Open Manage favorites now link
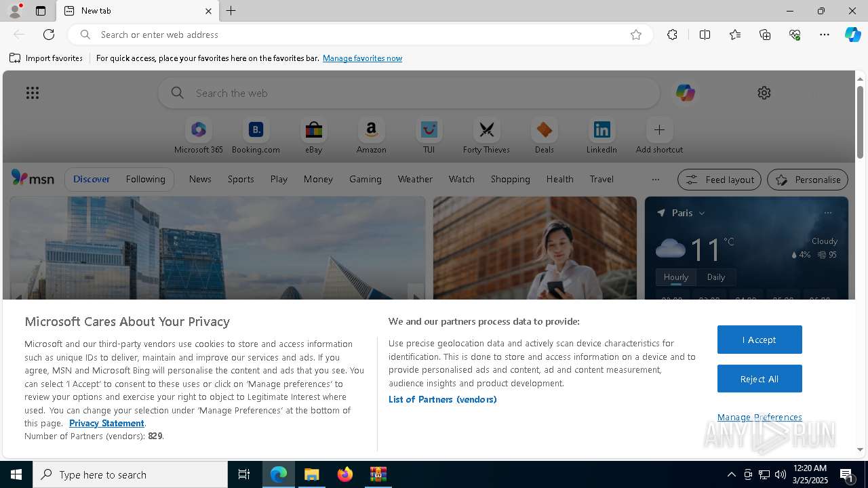Image resolution: width=868 pixels, height=488 pixels. [362, 58]
